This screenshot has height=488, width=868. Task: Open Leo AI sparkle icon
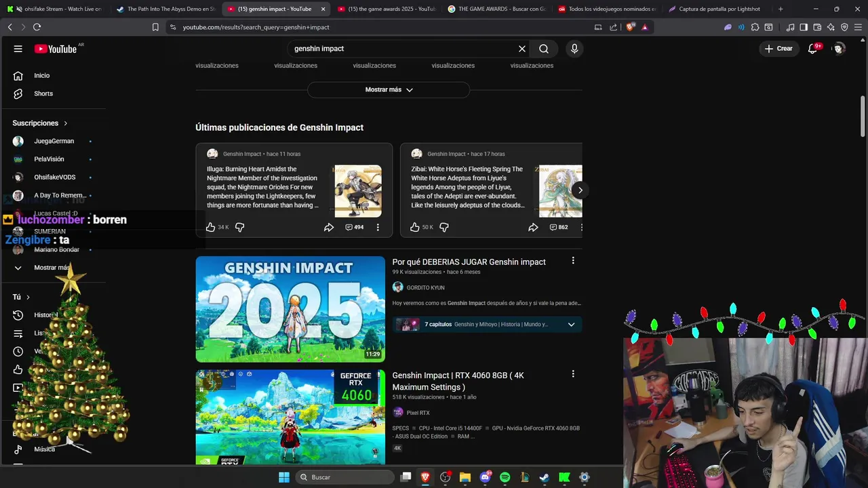(831, 27)
